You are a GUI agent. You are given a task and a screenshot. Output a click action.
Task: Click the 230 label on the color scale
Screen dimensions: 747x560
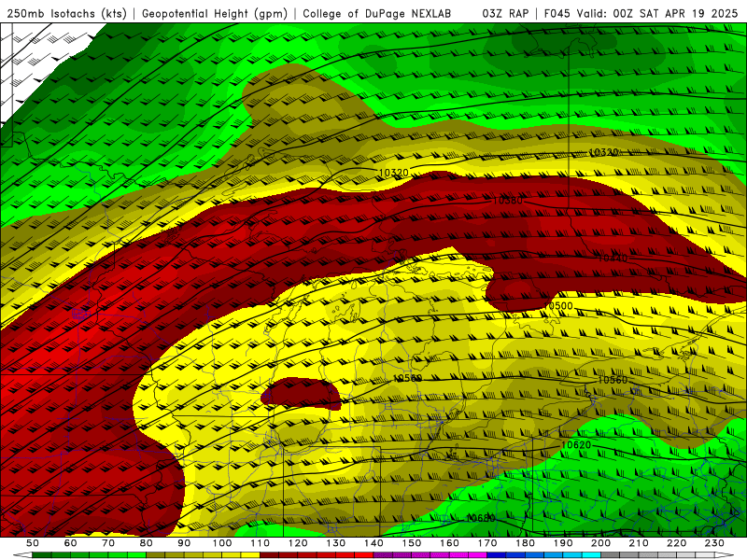714,543
